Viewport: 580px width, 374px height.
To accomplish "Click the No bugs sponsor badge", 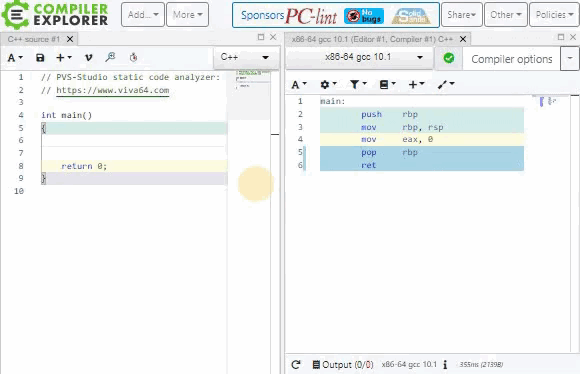I will pos(364,16).
